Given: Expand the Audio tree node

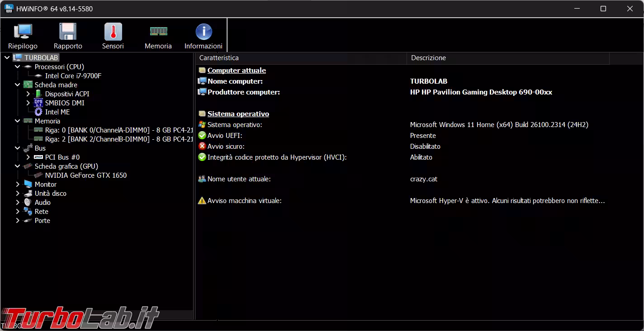Looking at the screenshot, I should coord(18,203).
